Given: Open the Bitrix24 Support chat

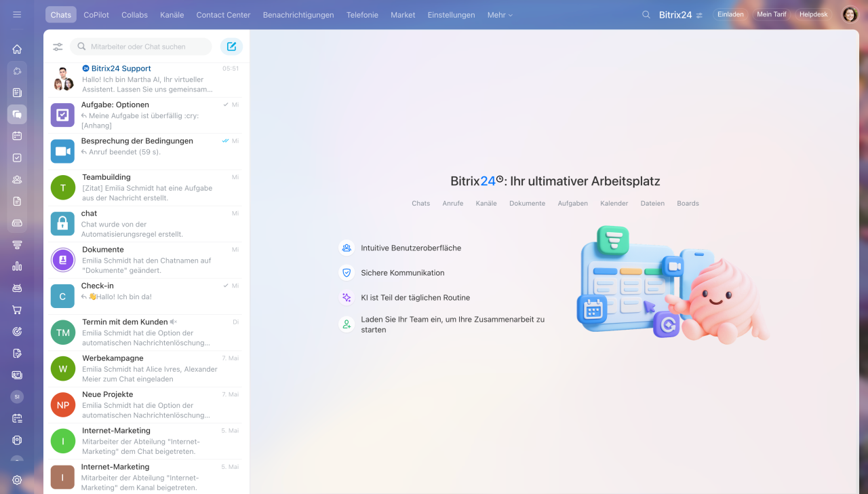Looking at the screenshot, I should pos(146,79).
